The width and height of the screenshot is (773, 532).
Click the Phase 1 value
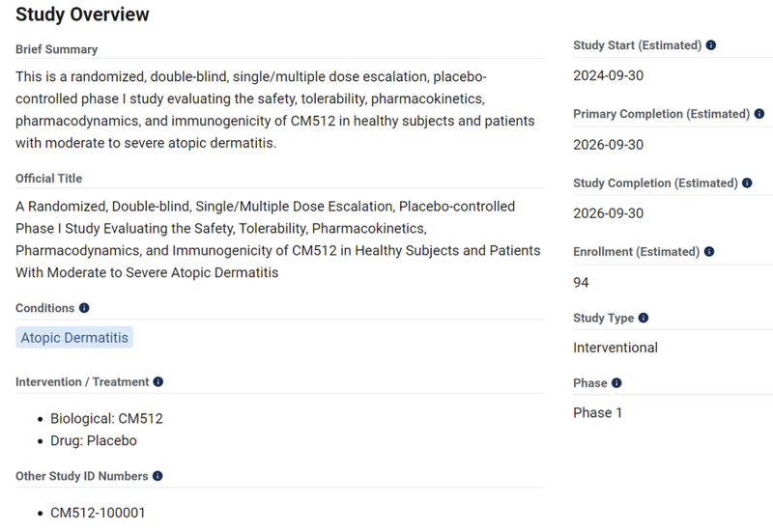click(598, 412)
